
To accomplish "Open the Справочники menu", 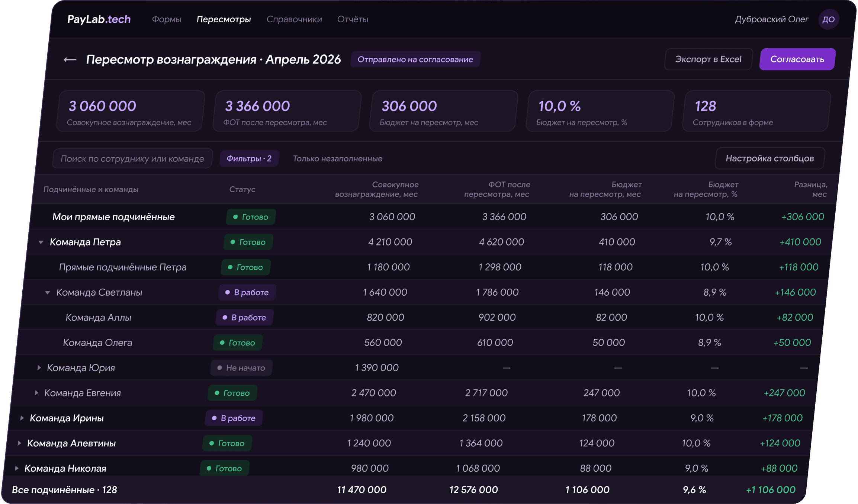I will [294, 19].
